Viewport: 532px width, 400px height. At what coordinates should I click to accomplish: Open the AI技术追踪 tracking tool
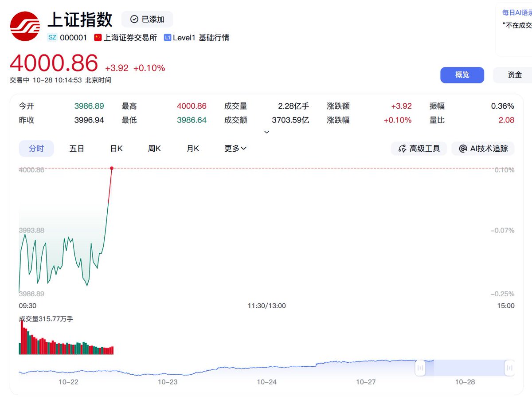483,149
